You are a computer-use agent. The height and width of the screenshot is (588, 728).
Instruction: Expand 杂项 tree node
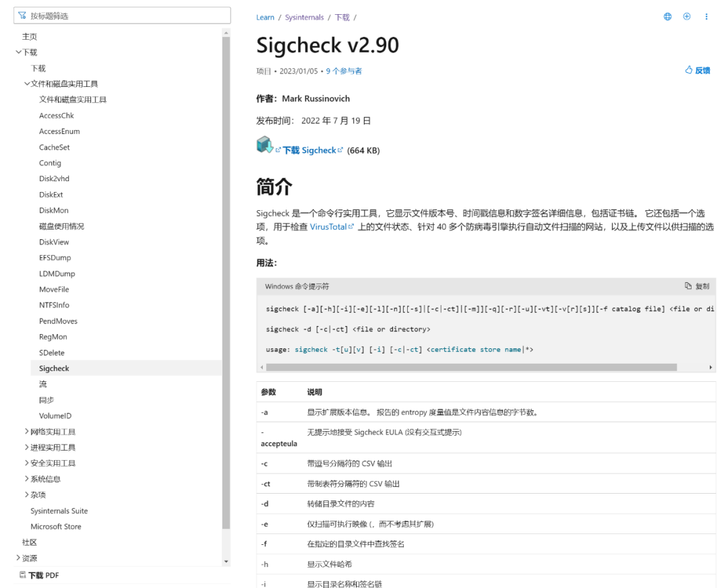click(27, 494)
